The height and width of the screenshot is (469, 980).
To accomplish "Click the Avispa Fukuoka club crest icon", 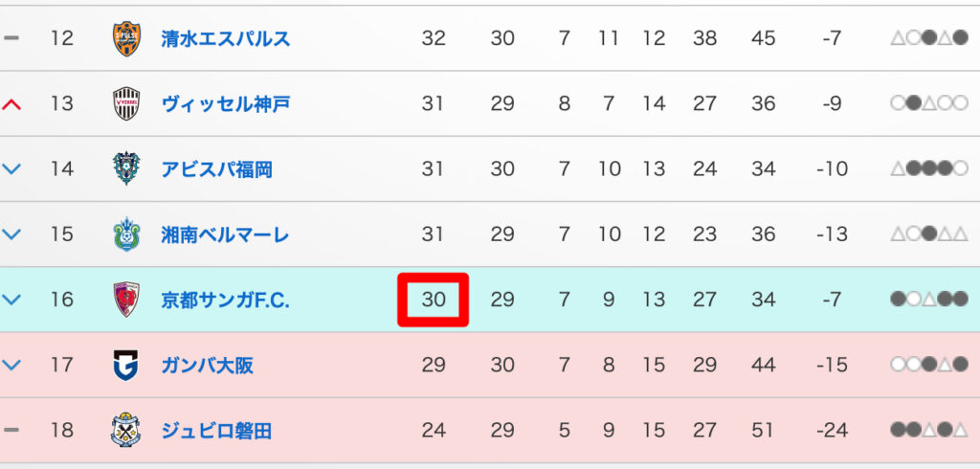I will 126,169.
